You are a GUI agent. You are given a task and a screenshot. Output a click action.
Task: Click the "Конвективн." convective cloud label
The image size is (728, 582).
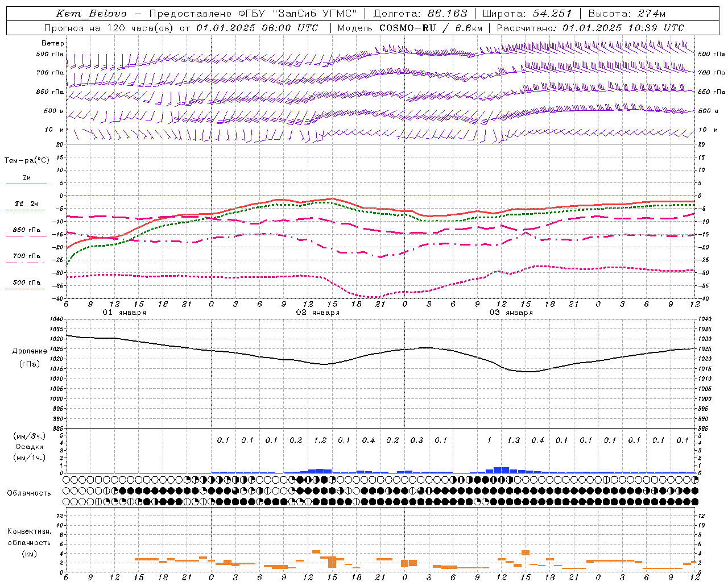click(29, 531)
